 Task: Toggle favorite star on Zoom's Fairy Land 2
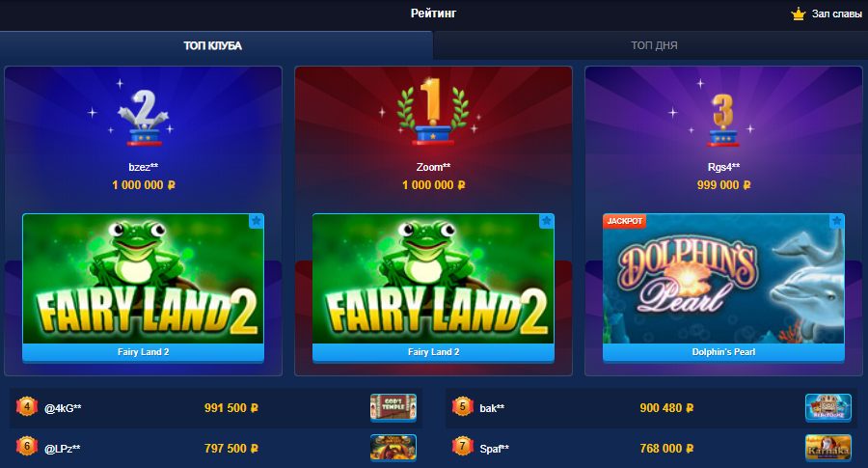547,221
